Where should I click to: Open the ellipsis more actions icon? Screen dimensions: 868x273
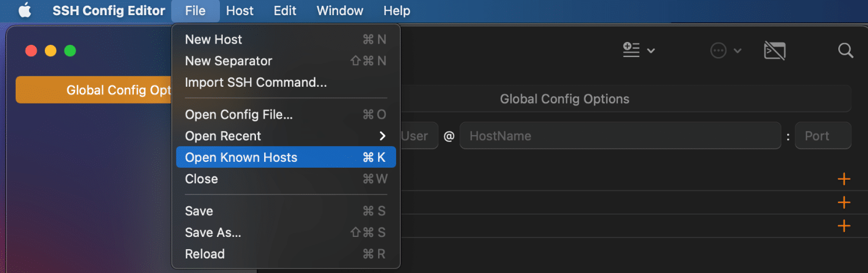tap(718, 51)
